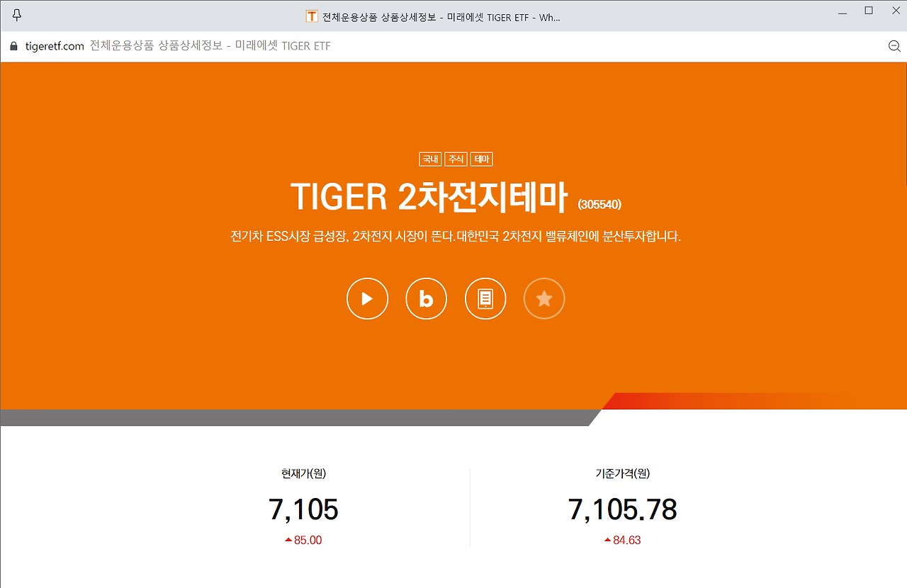907x588 pixels.
Task: Click the TIGER 2차전지테마 heading
Action: pos(429,197)
